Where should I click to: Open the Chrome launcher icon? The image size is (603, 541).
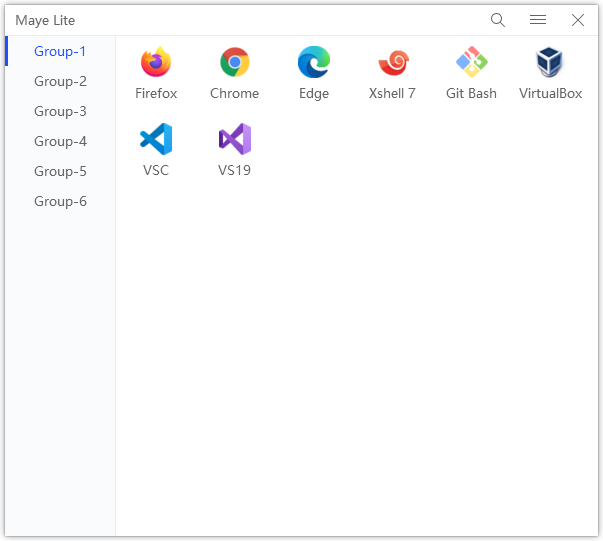[x=235, y=62]
